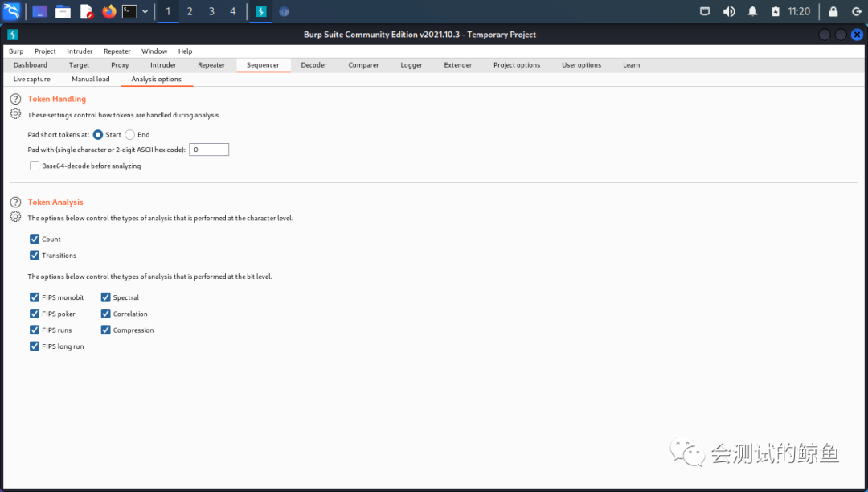The width and height of the screenshot is (868, 492).
Task: Select End radio for padding short tokens
Action: 129,134
